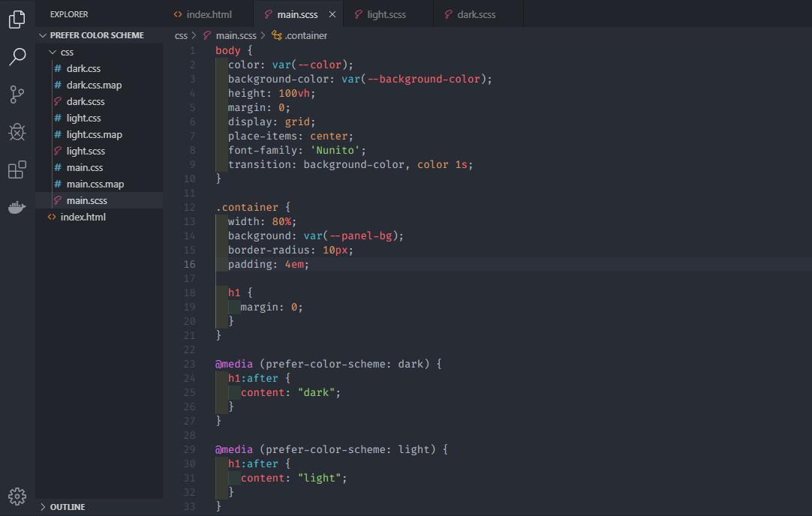The width and height of the screenshot is (812, 516).
Task: Open the Run and Debug view icon
Action: pyautogui.click(x=17, y=132)
